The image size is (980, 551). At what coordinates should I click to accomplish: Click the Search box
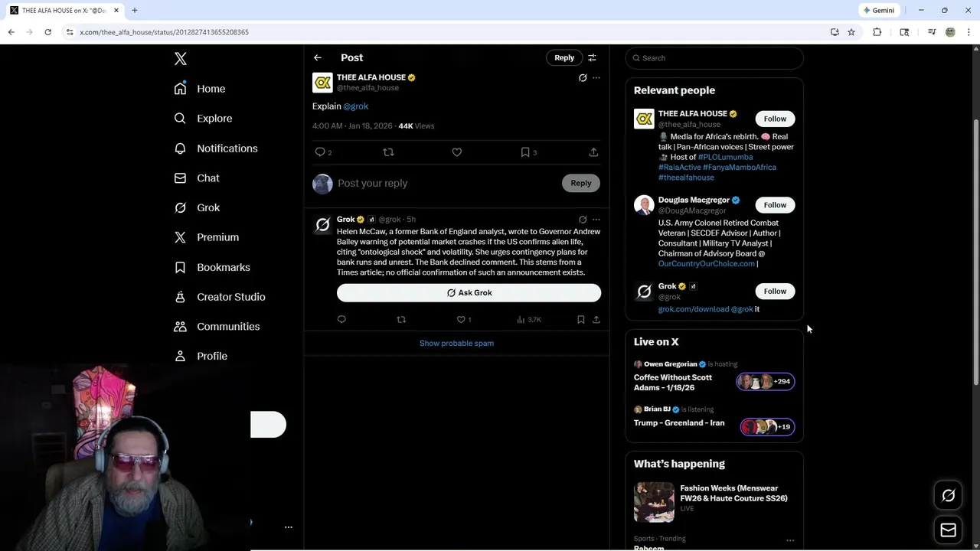click(714, 58)
